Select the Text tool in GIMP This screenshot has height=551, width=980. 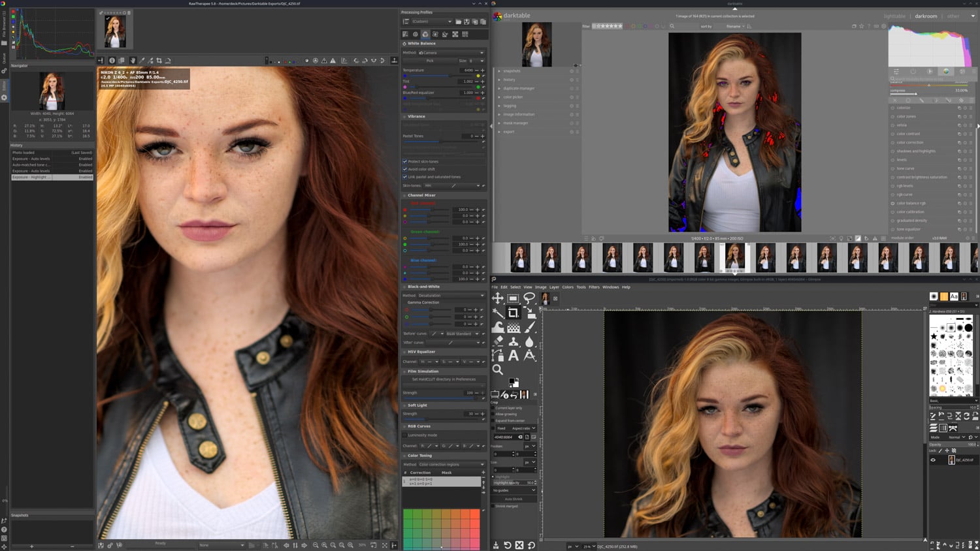pyautogui.click(x=514, y=354)
